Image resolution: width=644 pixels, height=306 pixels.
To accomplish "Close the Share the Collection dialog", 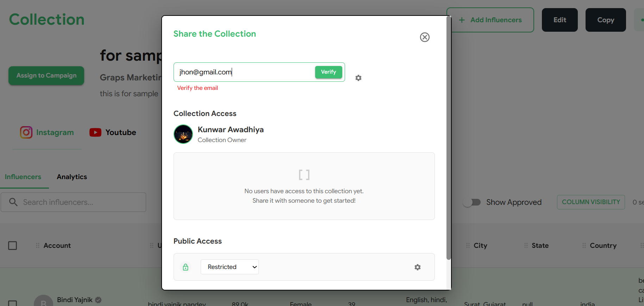I will pos(425,37).
